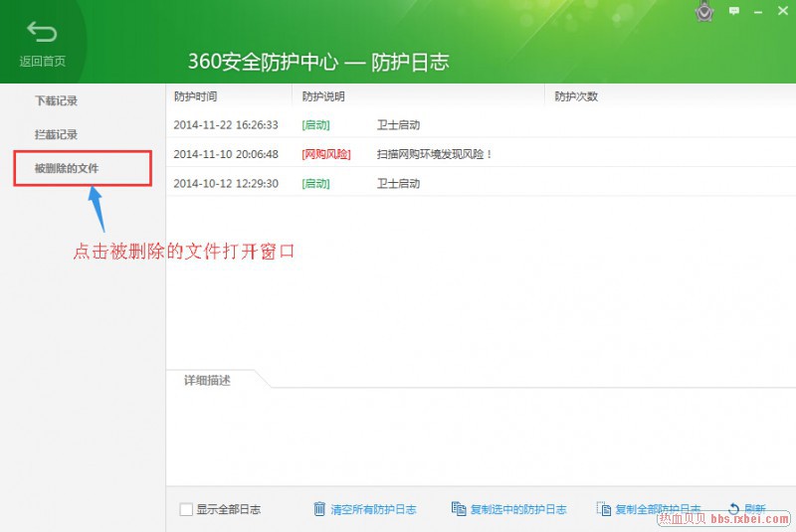Select 拦截记录 in the sidebar
This screenshot has width=796, height=532.
pos(56,134)
